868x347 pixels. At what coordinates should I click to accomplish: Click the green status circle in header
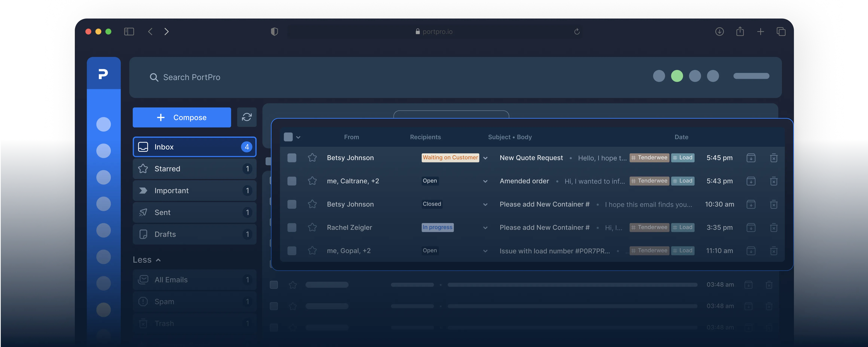pyautogui.click(x=677, y=76)
